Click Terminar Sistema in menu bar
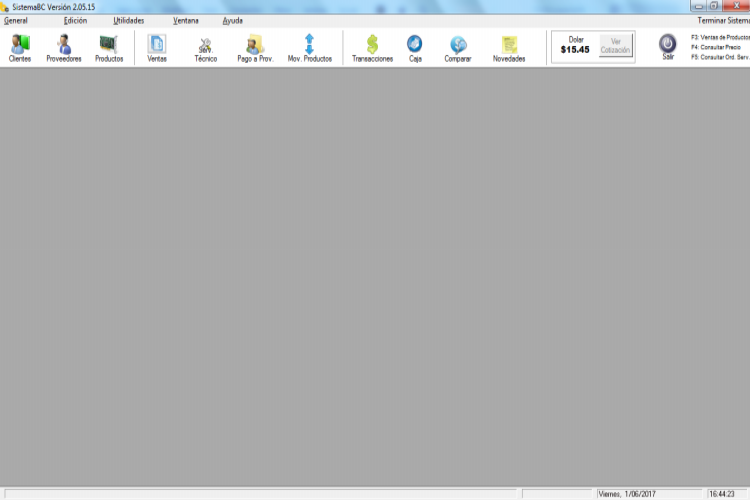Image resolution: width=750 pixels, height=500 pixels. pyautogui.click(x=723, y=20)
